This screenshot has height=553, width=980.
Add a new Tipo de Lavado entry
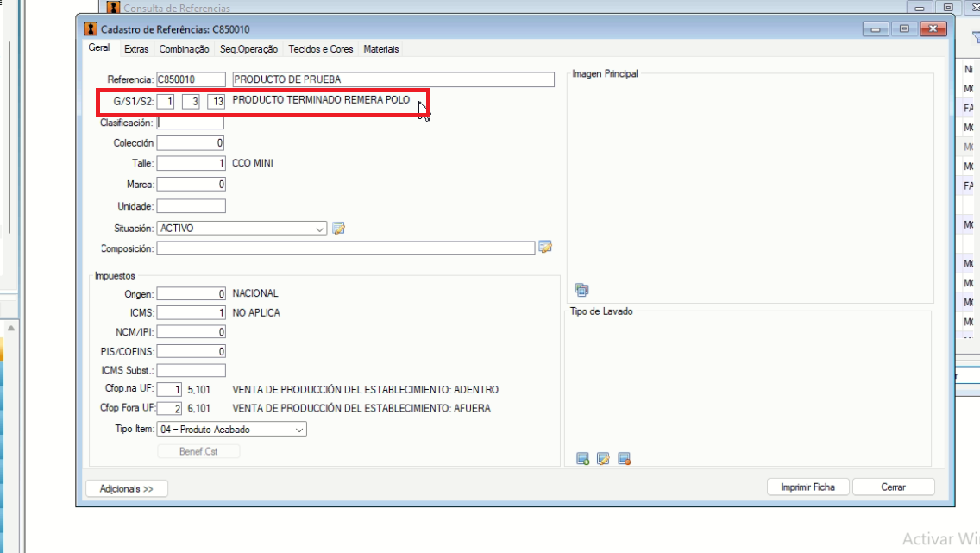coord(582,459)
